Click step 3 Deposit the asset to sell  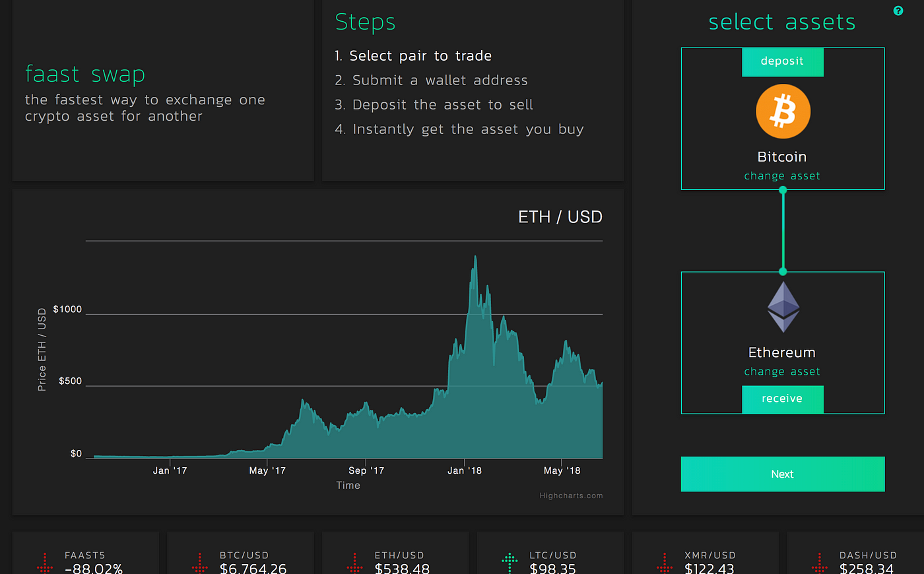[x=434, y=105]
